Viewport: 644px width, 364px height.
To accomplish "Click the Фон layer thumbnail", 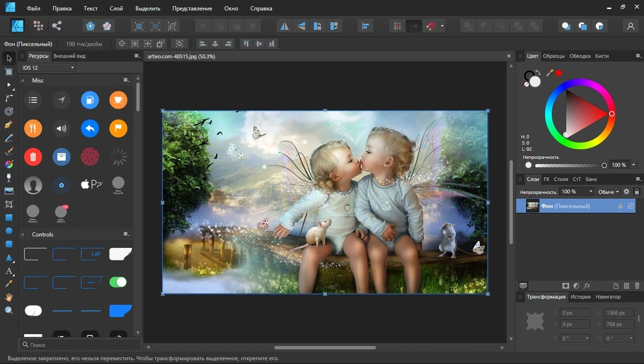I will coord(532,206).
